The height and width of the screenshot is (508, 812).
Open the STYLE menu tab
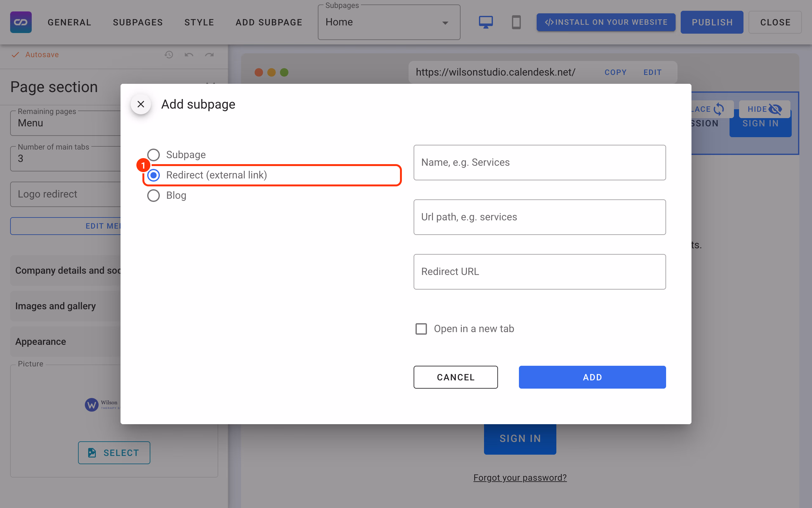tap(199, 22)
